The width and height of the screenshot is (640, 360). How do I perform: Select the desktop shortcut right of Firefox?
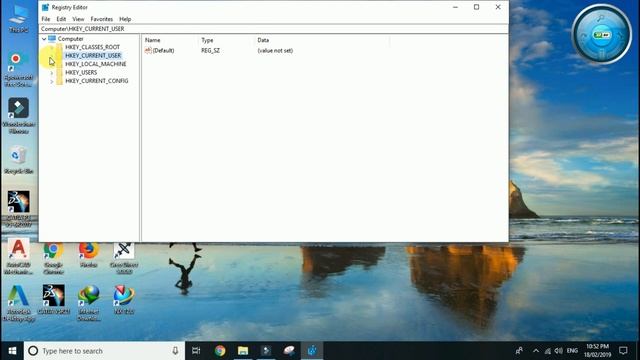(x=124, y=257)
